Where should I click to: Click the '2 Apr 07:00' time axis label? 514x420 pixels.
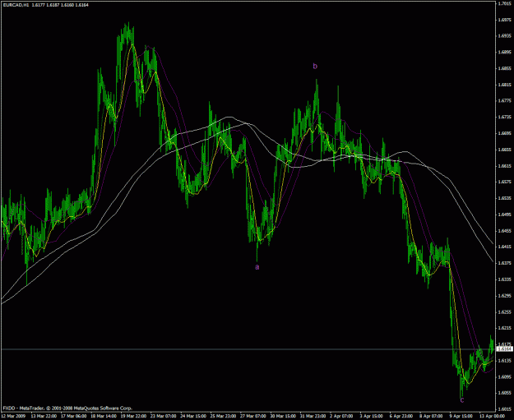(342, 416)
